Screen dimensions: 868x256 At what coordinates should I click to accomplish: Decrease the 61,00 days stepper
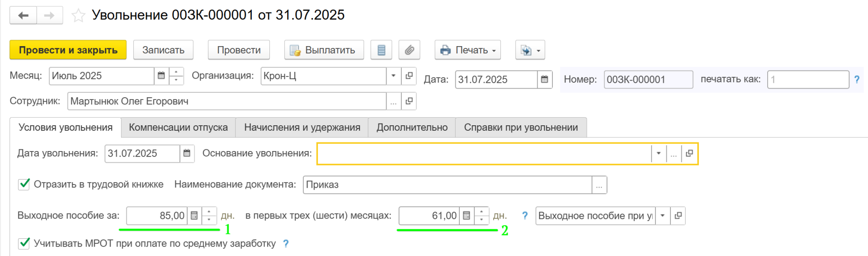481,220
